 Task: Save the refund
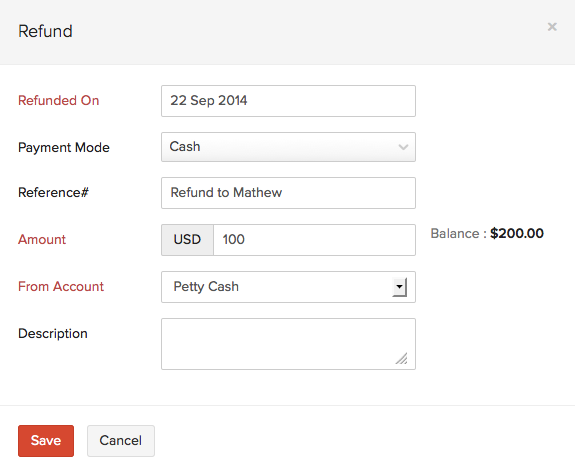[x=46, y=441]
